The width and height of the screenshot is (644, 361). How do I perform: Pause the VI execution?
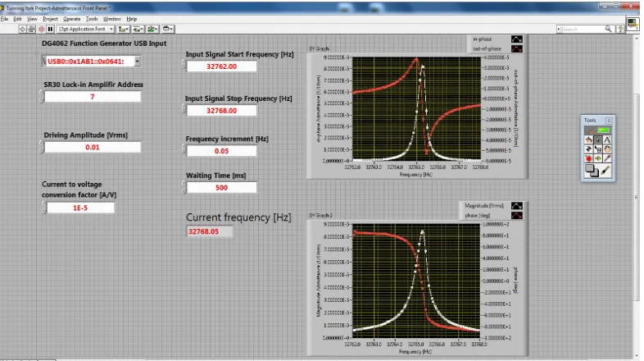(50, 30)
